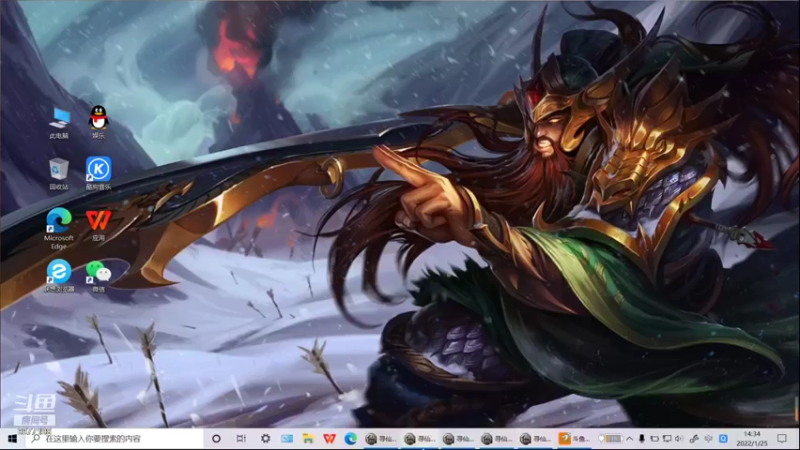This screenshot has height=450, width=800.
Task: Open the WeChat desktop shortcut
Action: point(98,276)
